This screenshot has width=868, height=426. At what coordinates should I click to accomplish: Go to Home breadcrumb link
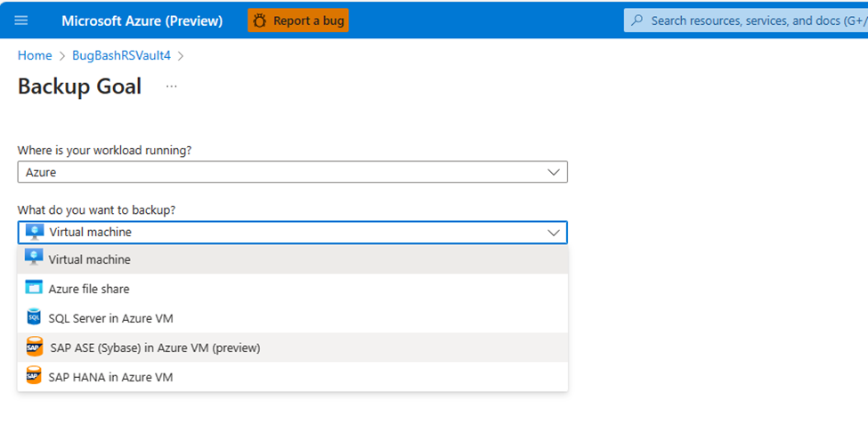coord(35,55)
